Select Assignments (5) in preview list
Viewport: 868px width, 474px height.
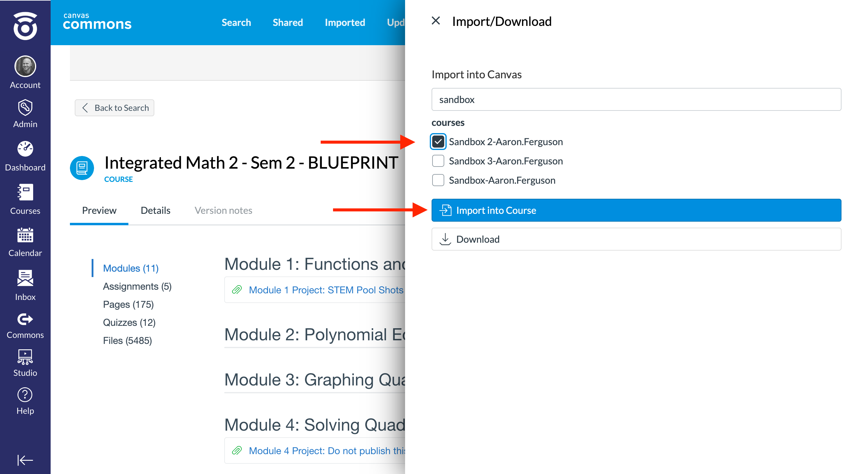[137, 286]
